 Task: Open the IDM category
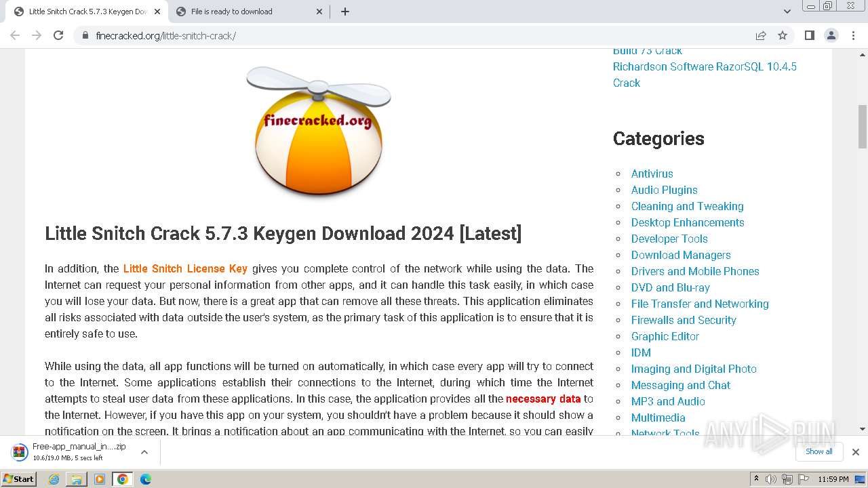tap(641, 352)
